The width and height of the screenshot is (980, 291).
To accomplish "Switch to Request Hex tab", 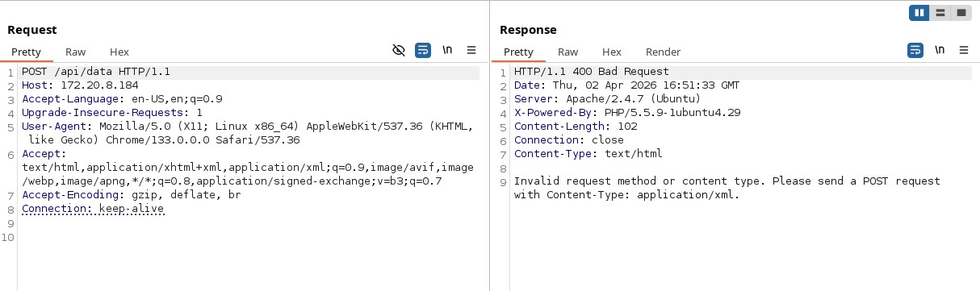I will click(119, 52).
